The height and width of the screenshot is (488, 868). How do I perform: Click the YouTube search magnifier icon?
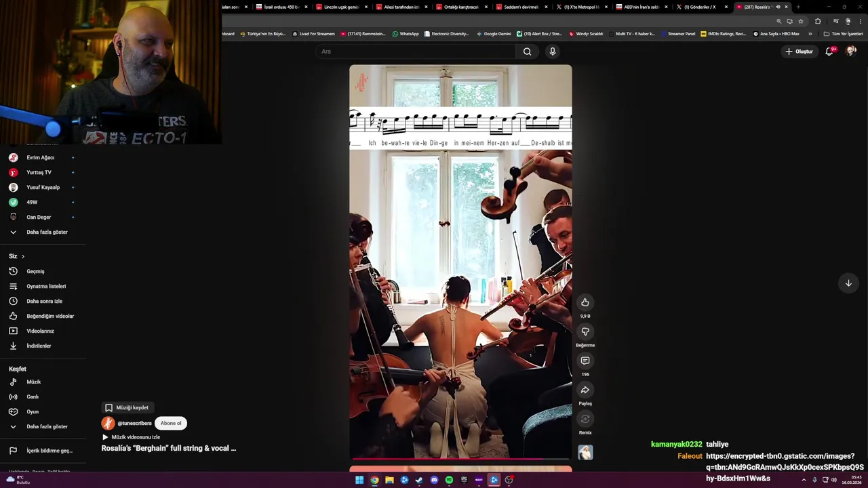(527, 52)
